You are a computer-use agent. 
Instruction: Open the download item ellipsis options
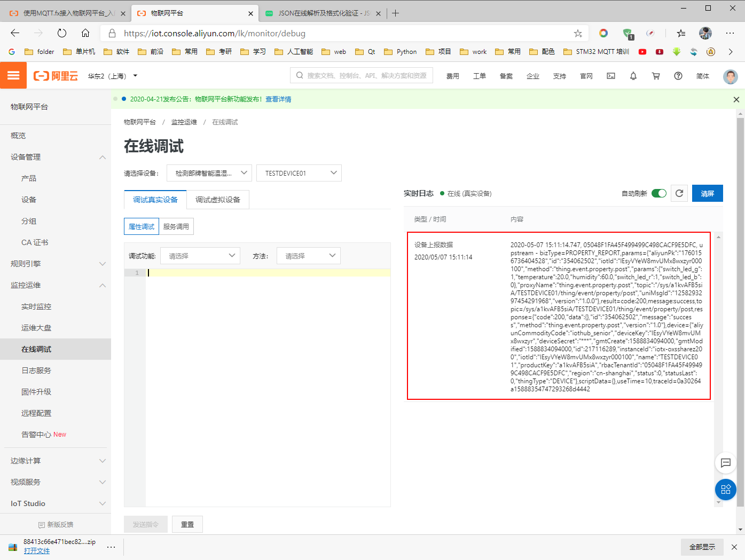(x=111, y=547)
